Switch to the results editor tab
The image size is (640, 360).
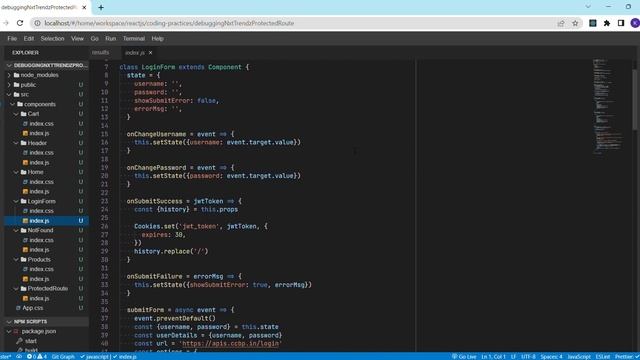[x=100, y=53]
